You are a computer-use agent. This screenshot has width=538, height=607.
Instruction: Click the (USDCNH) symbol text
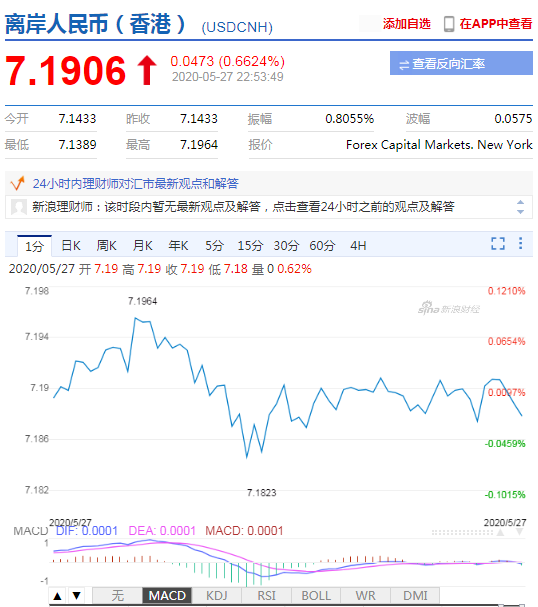pos(237,27)
